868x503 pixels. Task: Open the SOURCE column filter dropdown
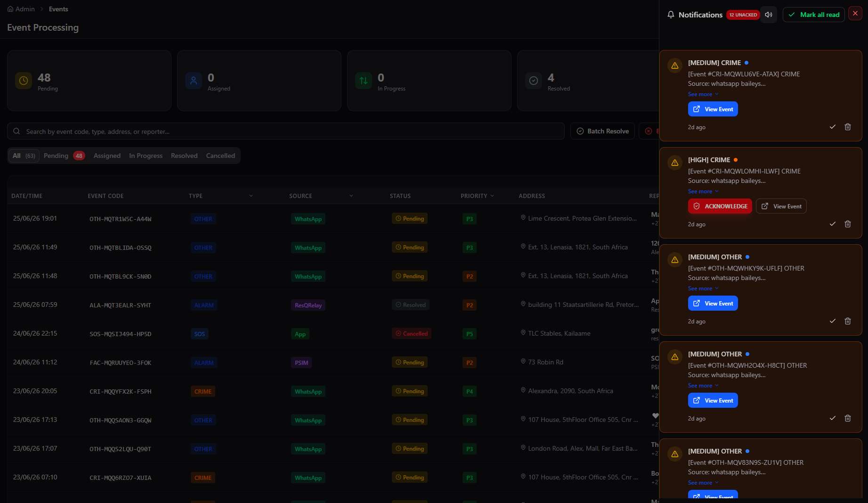coord(351,196)
